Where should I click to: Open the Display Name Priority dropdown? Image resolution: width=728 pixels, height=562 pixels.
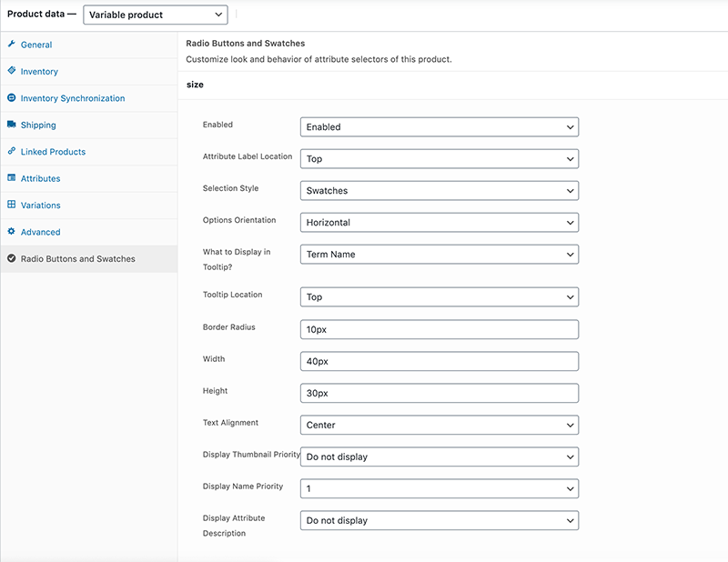[440, 488]
